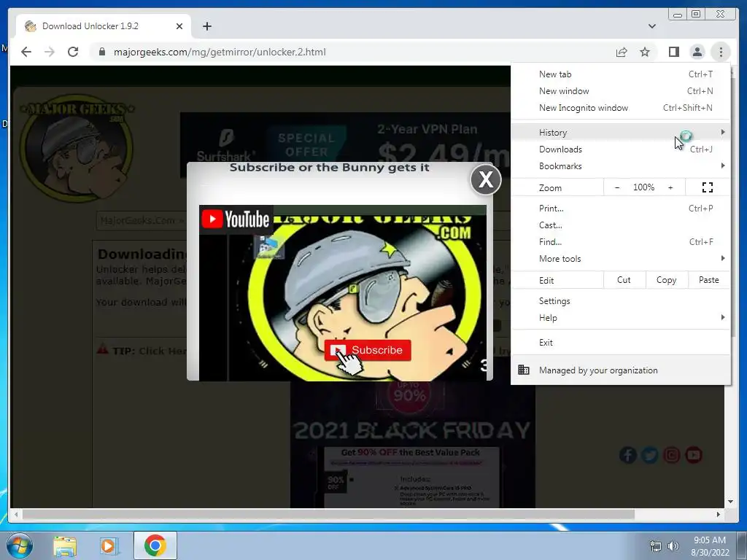Expand the Help submenu
Viewport: 747px width, 560px height.
[x=621, y=318]
